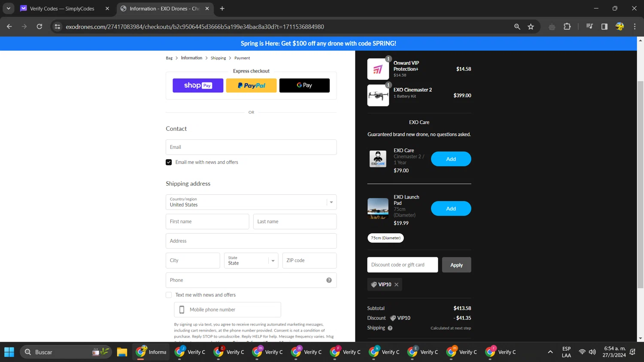Switch to the Verify Codes — SimplyCodes tab

tap(62, 9)
